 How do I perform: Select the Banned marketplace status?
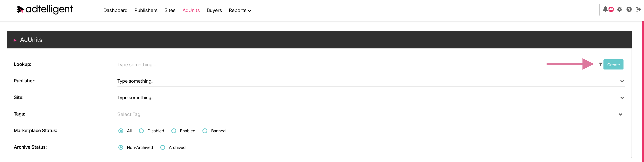coord(205,131)
